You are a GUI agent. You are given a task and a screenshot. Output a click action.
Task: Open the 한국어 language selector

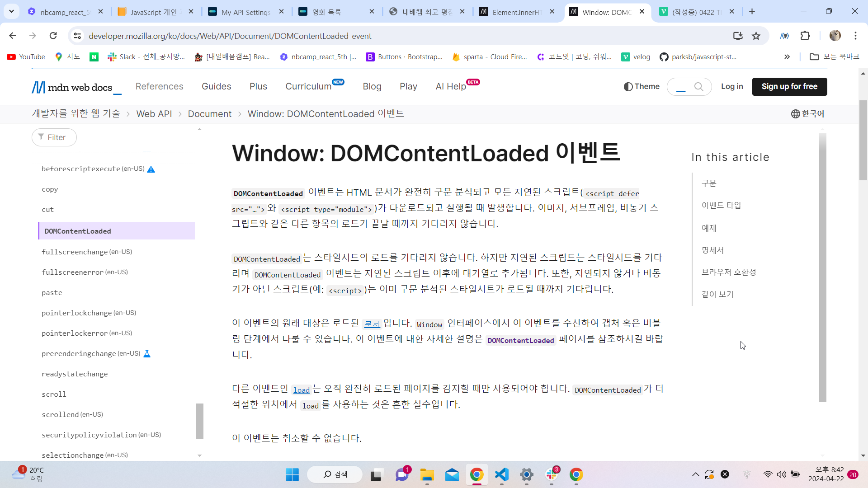[x=807, y=114]
